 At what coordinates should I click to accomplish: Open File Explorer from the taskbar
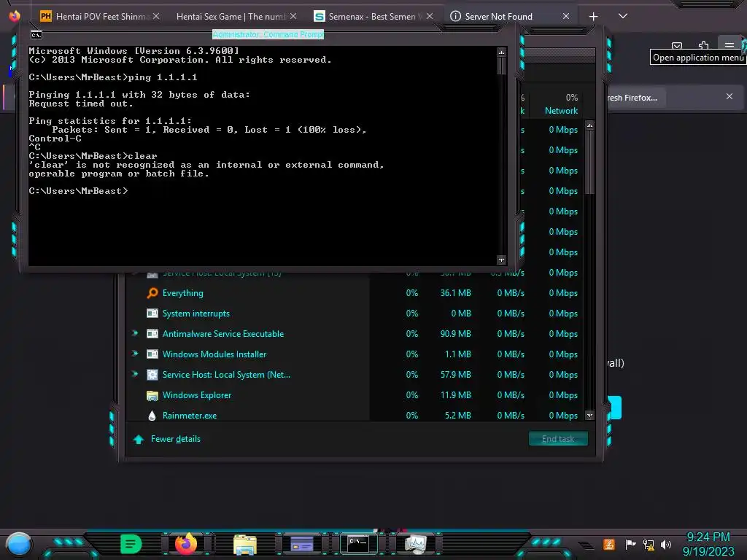(245, 544)
